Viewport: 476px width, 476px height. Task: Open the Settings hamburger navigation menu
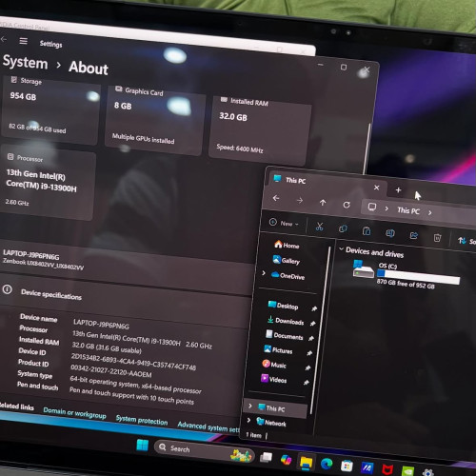pos(23,41)
